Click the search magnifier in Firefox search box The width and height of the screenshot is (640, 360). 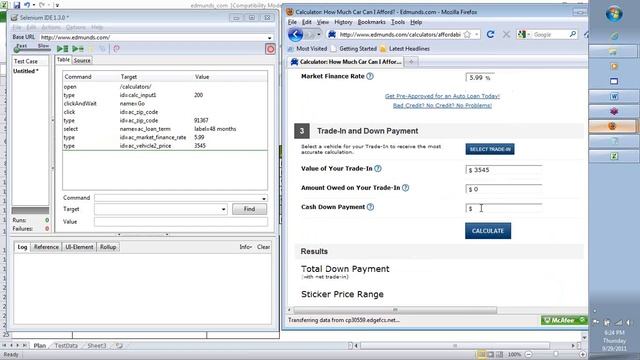coord(573,34)
